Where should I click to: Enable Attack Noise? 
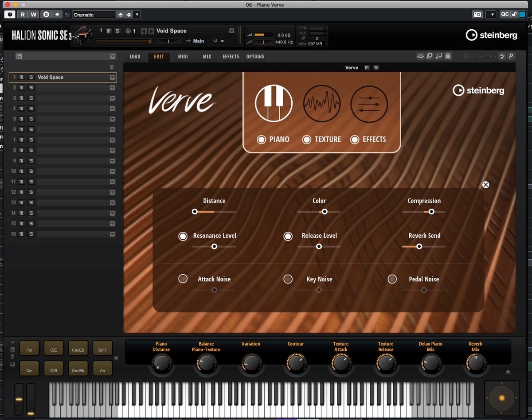pyautogui.click(x=183, y=279)
